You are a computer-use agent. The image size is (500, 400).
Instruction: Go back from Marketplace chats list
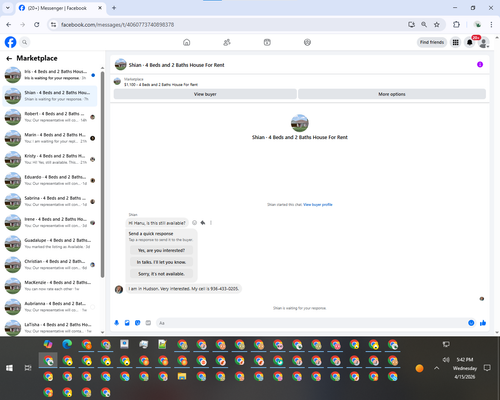pyautogui.click(x=9, y=59)
